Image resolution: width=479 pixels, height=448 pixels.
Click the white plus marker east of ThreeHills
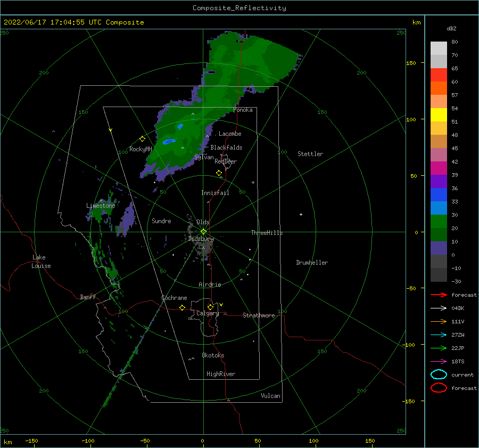click(301, 214)
